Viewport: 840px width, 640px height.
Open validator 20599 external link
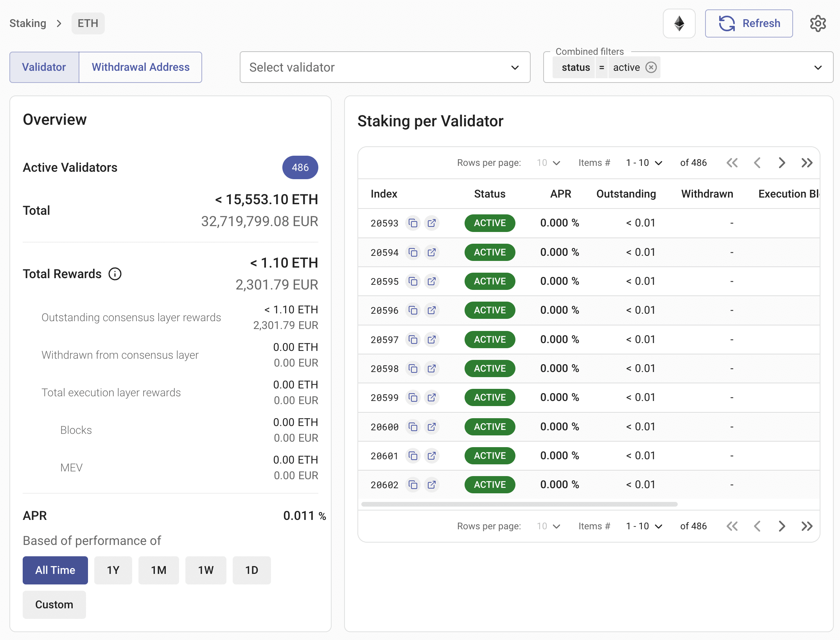pos(432,397)
